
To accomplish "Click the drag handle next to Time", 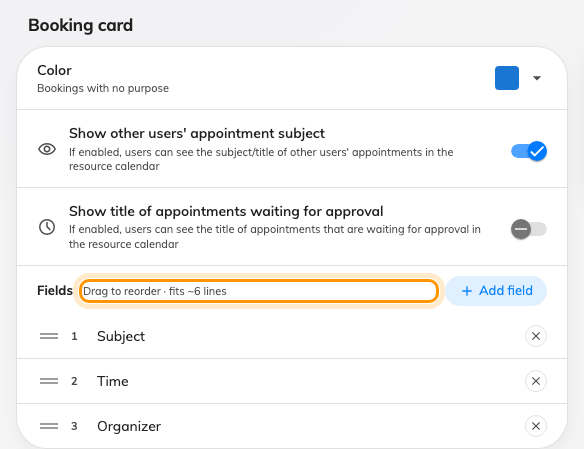I will coord(49,381).
